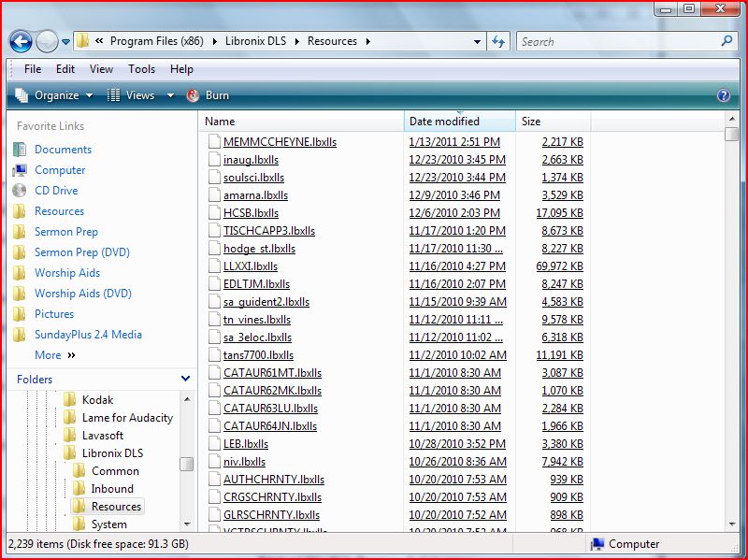Go back with the blue Back arrow
Image resolution: width=748 pixels, height=560 pixels.
[x=21, y=41]
